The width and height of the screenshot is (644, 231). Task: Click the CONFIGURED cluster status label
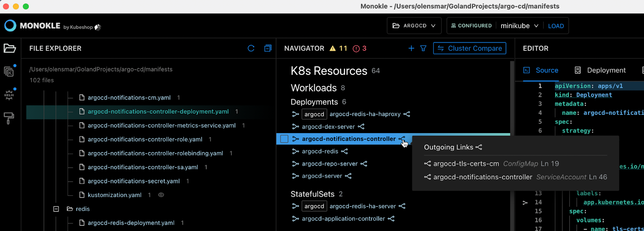471,25
